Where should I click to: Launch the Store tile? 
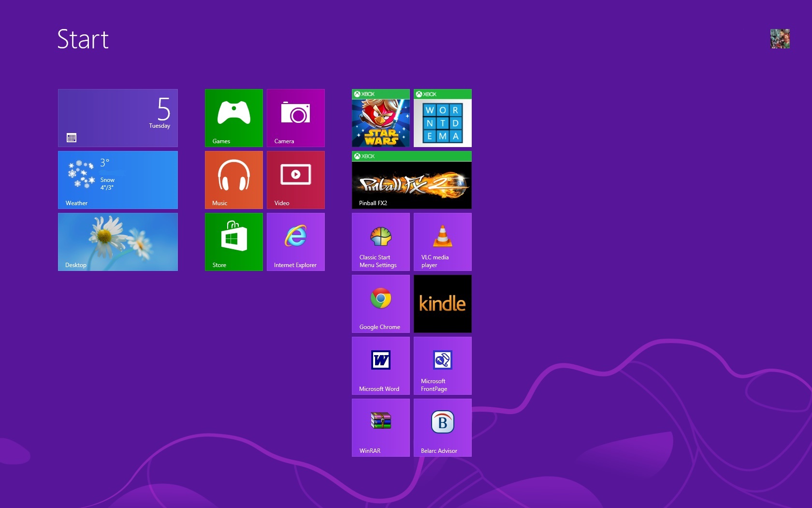pos(234,242)
